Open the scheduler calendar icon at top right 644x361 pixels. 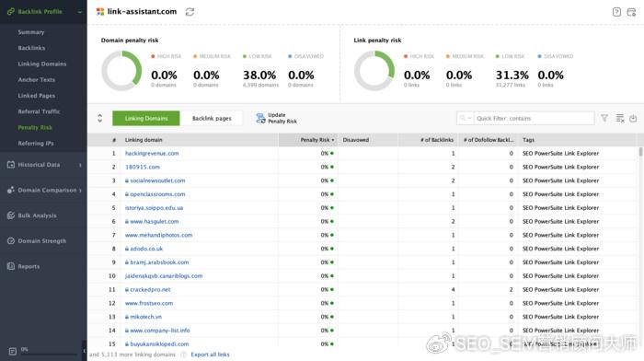(x=632, y=12)
